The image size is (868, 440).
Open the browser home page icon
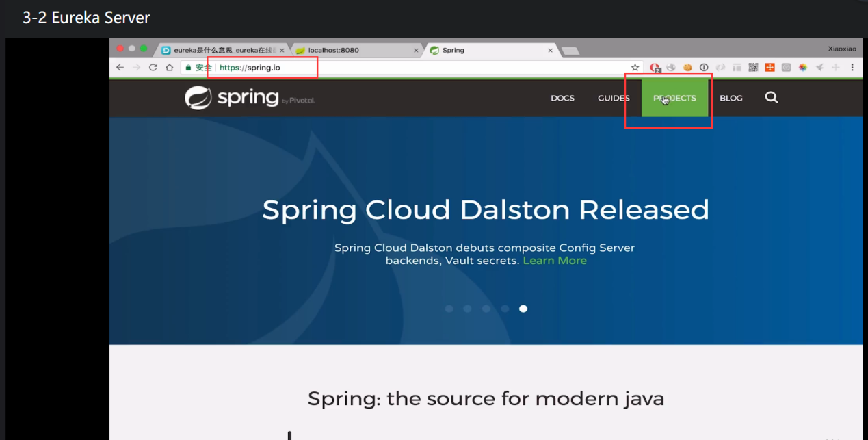click(169, 68)
